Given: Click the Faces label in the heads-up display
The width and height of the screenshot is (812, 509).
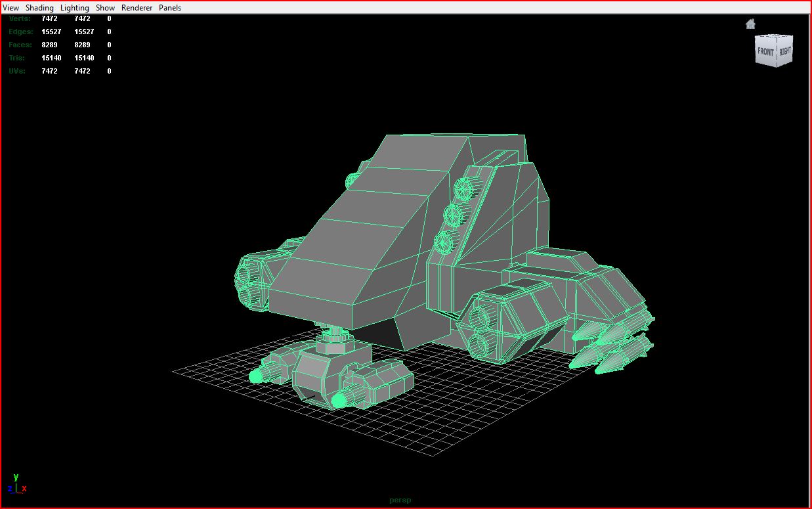Looking at the screenshot, I should (x=20, y=45).
